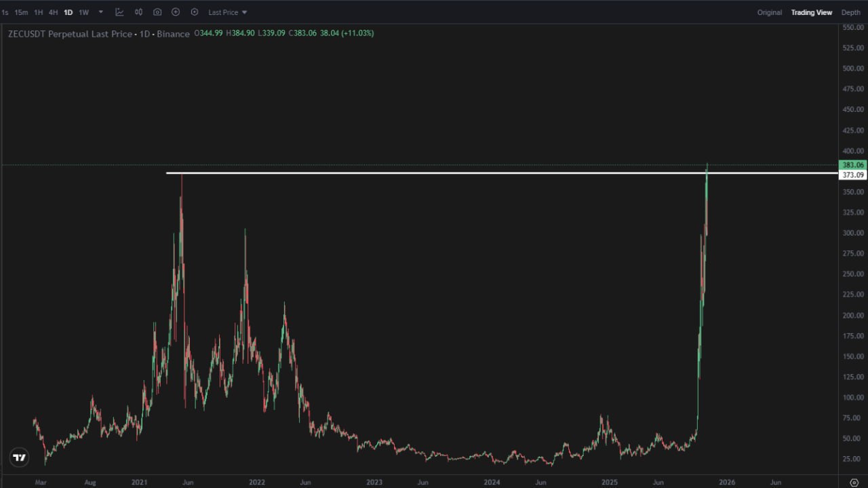
Task: Click the ZECUSDT Perpetual symbol title
Action: tap(70, 33)
